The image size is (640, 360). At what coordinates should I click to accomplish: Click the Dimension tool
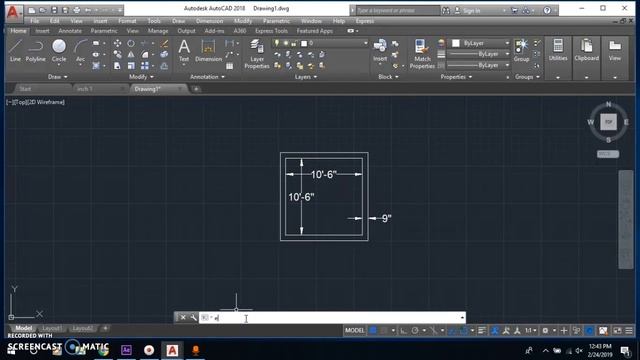(208, 51)
